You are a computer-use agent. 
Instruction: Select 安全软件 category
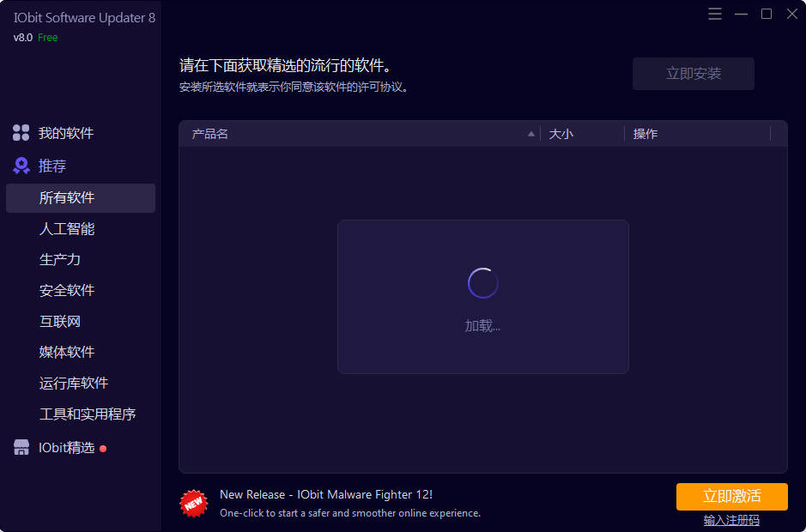pos(67,290)
